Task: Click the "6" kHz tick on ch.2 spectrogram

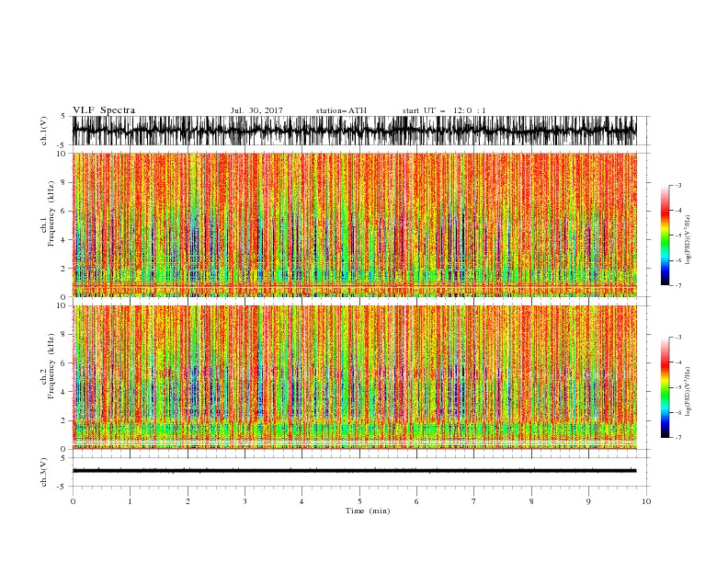Action: [x=63, y=363]
